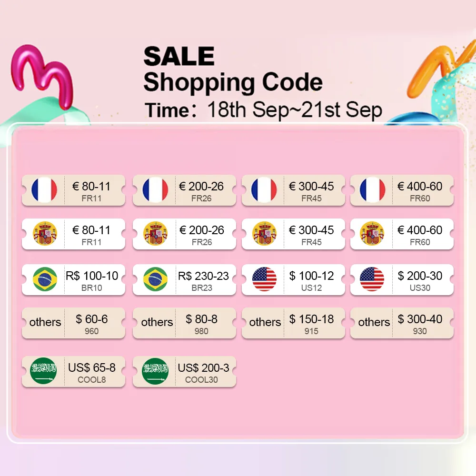This screenshot has width=476, height=476.
Task: Click the Brazilian flag on the BR10 coupon
Action: [x=44, y=279]
